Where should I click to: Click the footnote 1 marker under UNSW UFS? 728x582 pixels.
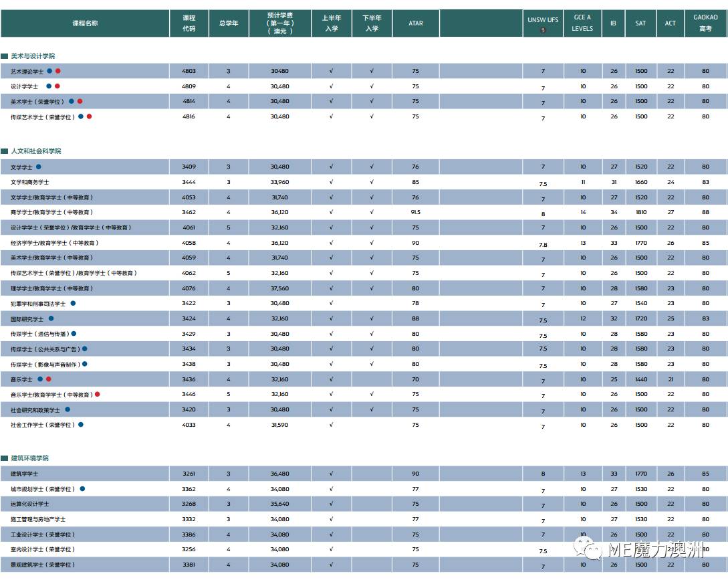pos(543,30)
